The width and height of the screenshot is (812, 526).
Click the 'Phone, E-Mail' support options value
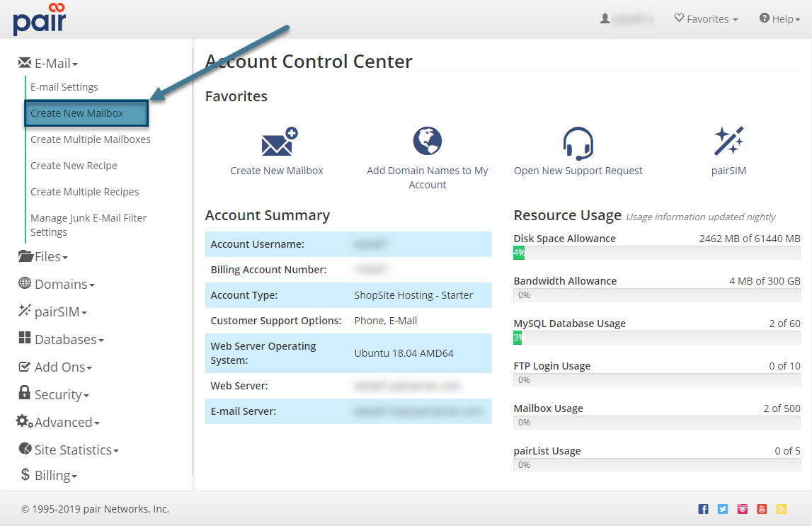coord(385,321)
